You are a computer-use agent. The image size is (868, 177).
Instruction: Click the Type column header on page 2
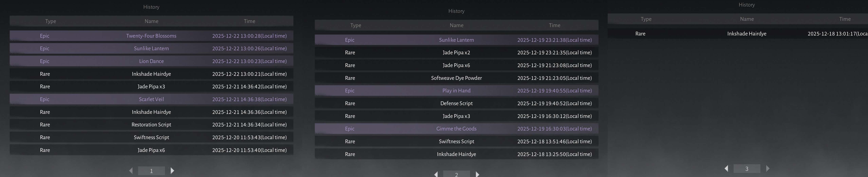coord(356,25)
